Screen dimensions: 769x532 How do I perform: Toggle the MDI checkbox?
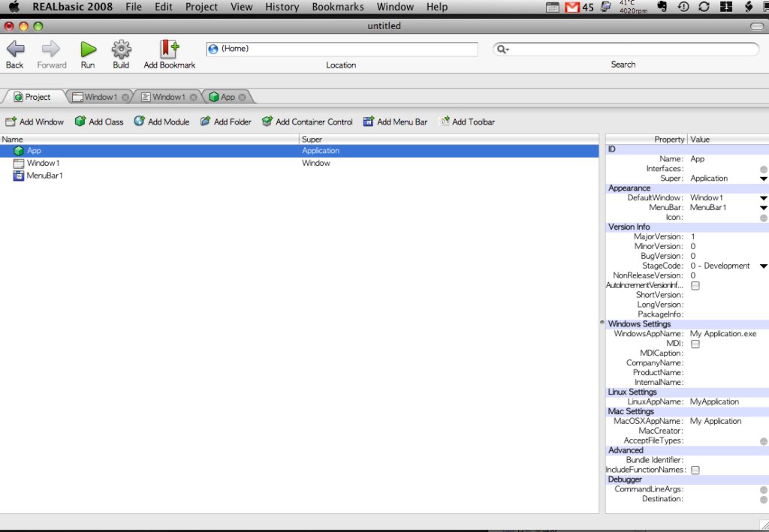coord(695,344)
